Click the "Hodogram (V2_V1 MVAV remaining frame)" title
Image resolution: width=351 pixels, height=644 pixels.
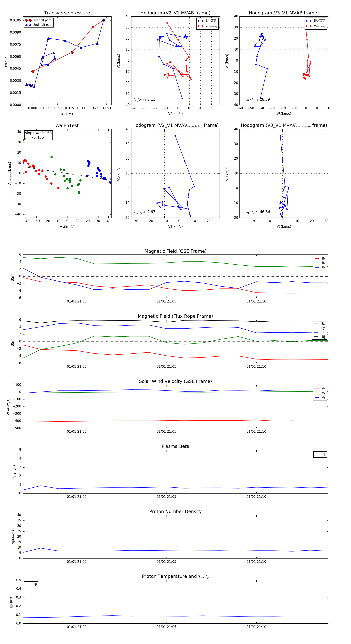click(x=175, y=125)
